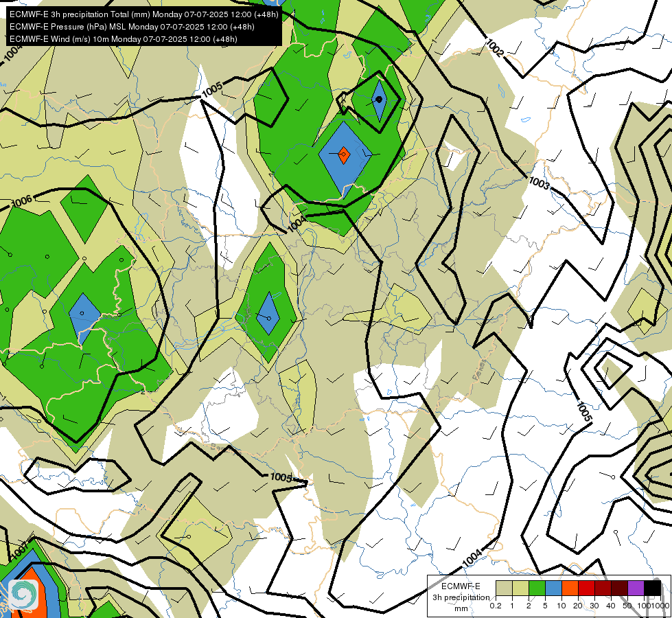Pick the khaki 0.2 mm legend swatch
Viewport: 672px width, 618px height.
(504, 588)
